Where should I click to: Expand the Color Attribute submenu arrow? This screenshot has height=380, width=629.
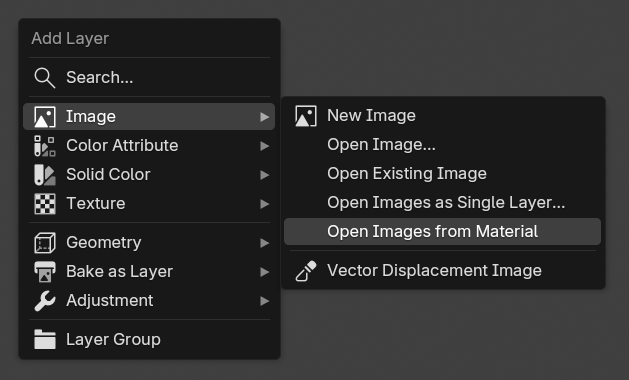click(264, 146)
